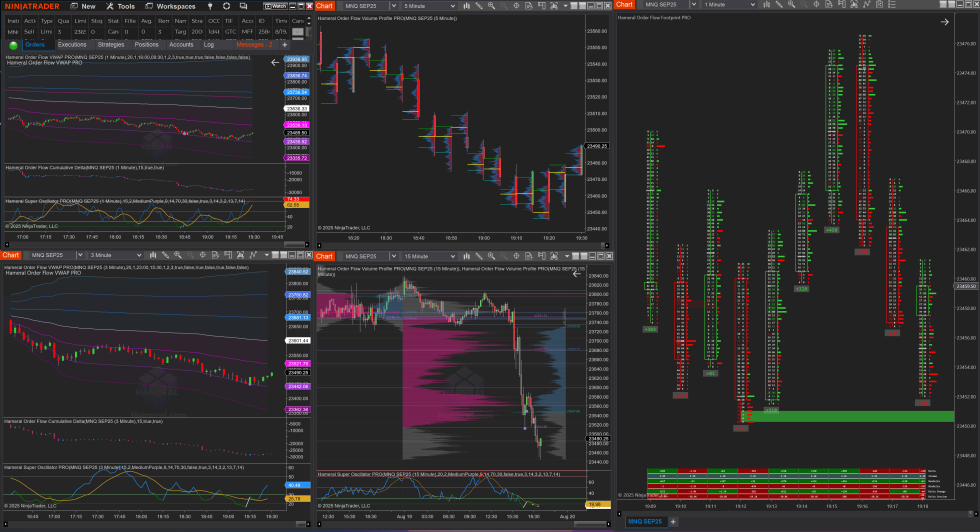Image resolution: width=980 pixels, height=532 pixels.
Task: Click right arrow in footprint chart panel
Action: 944,22
